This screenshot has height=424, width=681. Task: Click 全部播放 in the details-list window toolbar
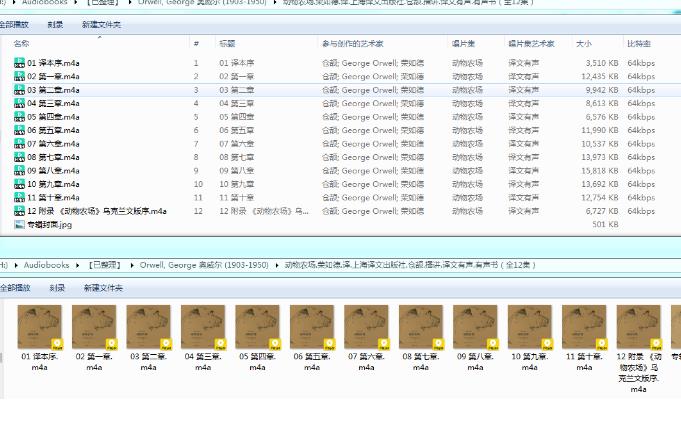point(14,24)
